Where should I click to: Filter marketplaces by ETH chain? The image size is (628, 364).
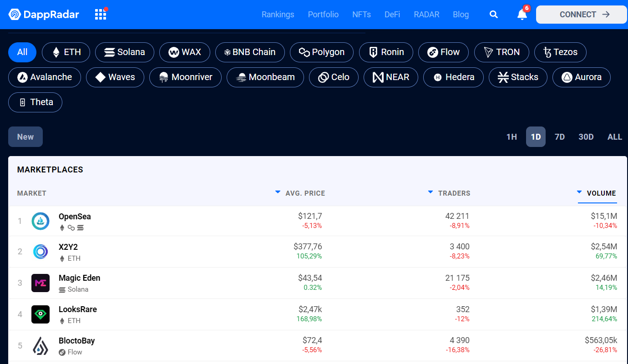coord(66,52)
